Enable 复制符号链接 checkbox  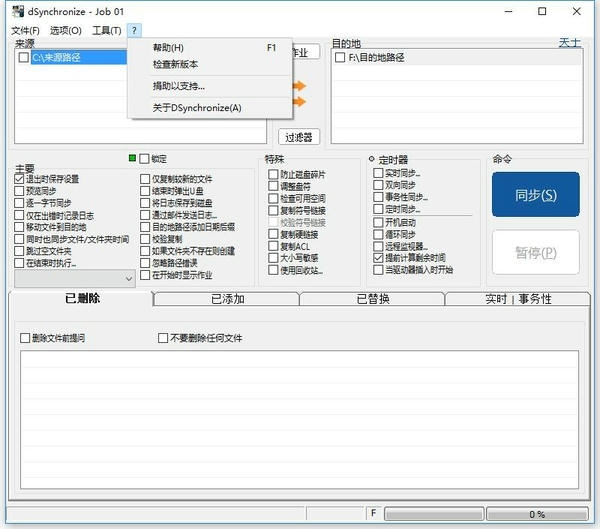pos(273,210)
